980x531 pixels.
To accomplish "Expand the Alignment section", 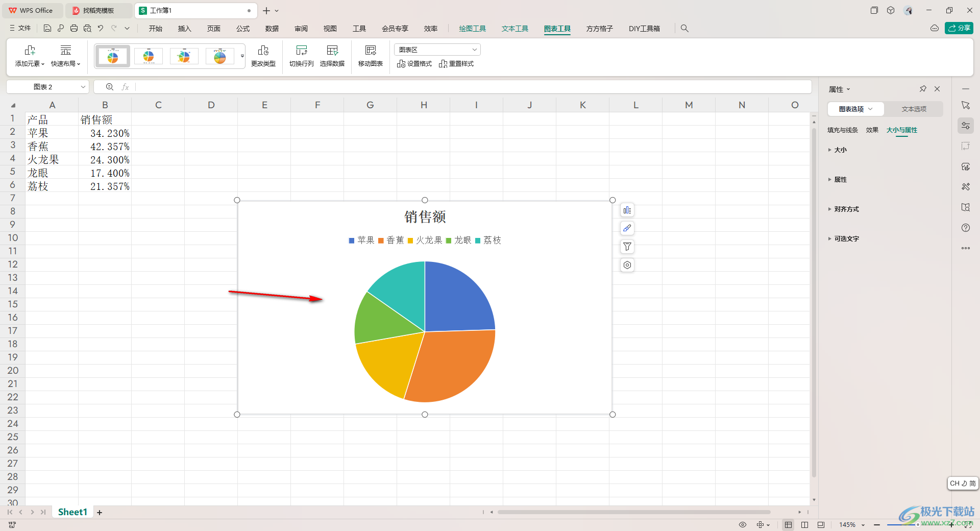I will [x=844, y=209].
